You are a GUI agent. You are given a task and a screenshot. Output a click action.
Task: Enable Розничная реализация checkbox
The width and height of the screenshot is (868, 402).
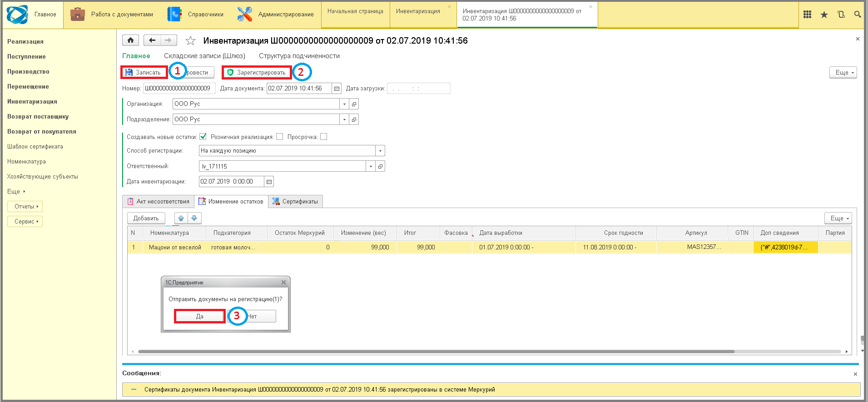pos(280,137)
